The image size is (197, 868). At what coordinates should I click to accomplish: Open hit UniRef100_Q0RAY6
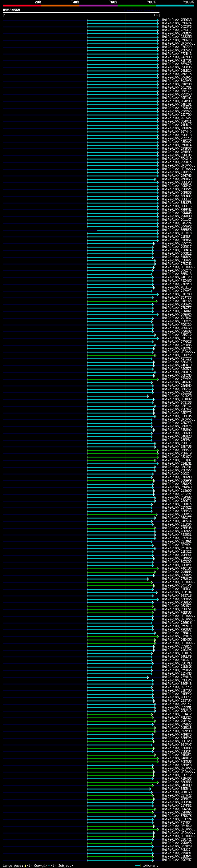(177, 843)
